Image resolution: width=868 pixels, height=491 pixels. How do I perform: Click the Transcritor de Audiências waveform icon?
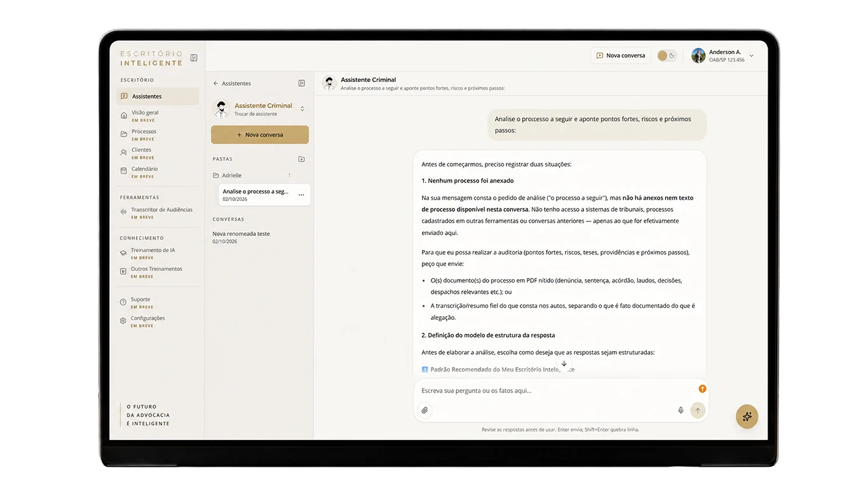click(x=124, y=212)
